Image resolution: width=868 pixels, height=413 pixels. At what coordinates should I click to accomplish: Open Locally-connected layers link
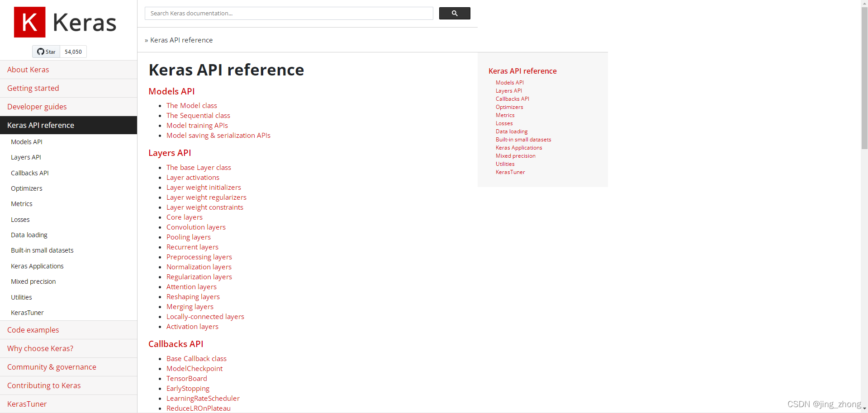pos(205,317)
